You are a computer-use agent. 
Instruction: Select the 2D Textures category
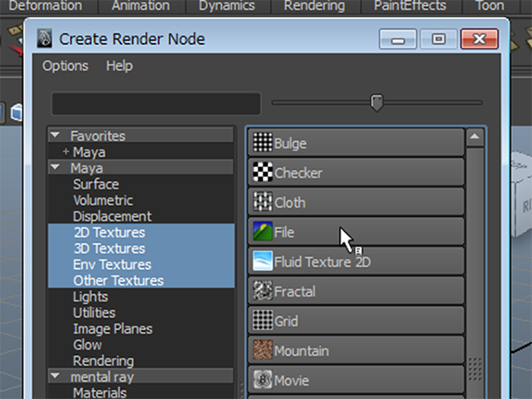[110, 233]
